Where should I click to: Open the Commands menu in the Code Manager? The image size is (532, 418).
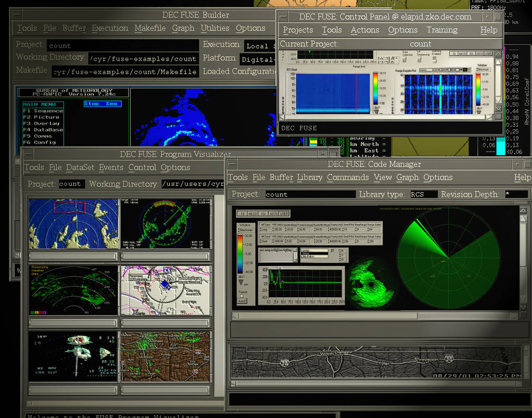(347, 177)
